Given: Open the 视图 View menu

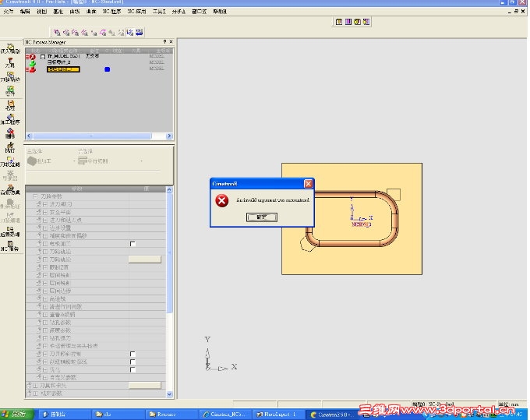Looking at the screenshot, I should point(41,12).
